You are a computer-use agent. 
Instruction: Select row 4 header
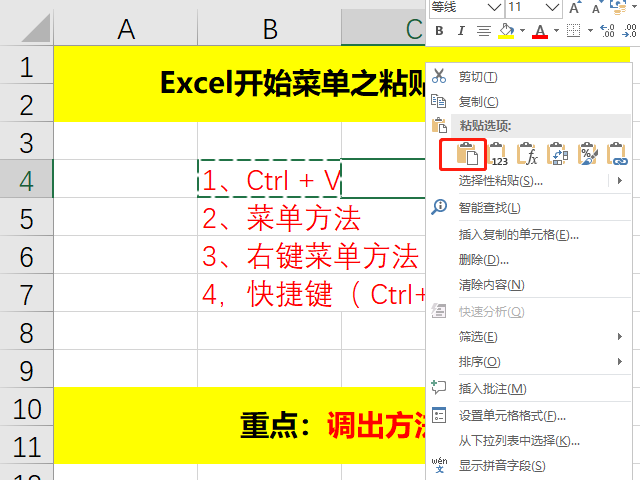click(x=27, y=179)
